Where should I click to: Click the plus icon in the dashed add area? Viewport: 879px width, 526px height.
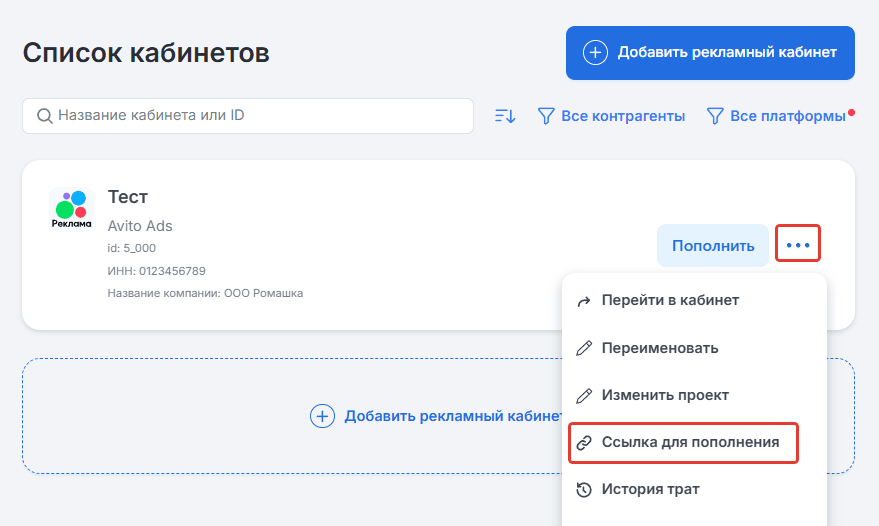(322, 416)
